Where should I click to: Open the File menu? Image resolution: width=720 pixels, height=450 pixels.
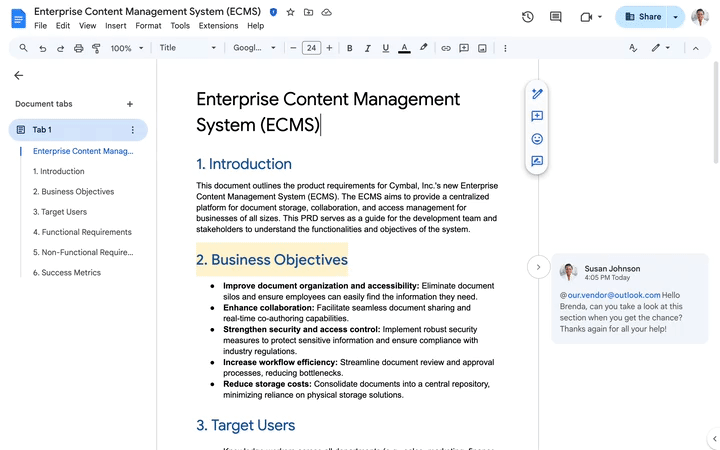coord(40,26)
